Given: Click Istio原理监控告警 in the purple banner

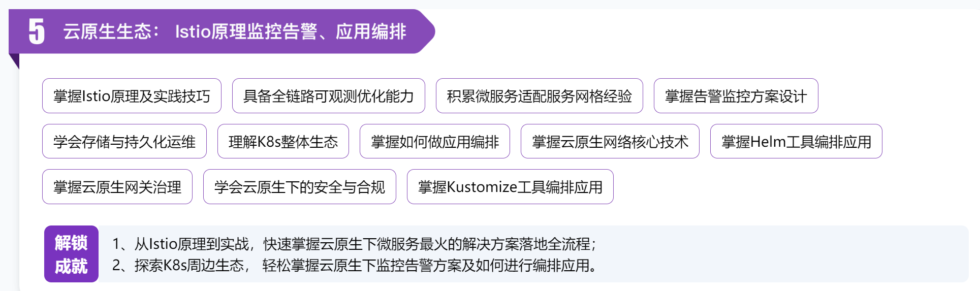Looking at the screenshot, I should point(246,31).
